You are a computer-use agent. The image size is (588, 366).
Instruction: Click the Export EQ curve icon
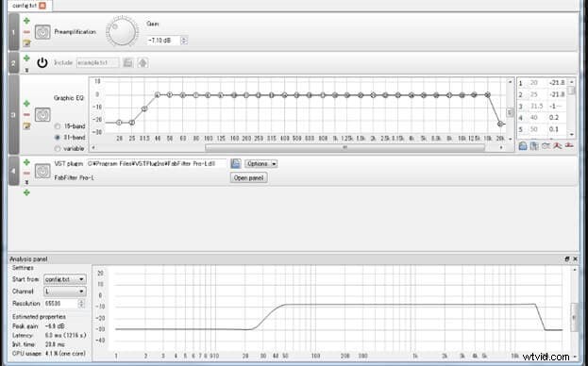tap(534, 146)
